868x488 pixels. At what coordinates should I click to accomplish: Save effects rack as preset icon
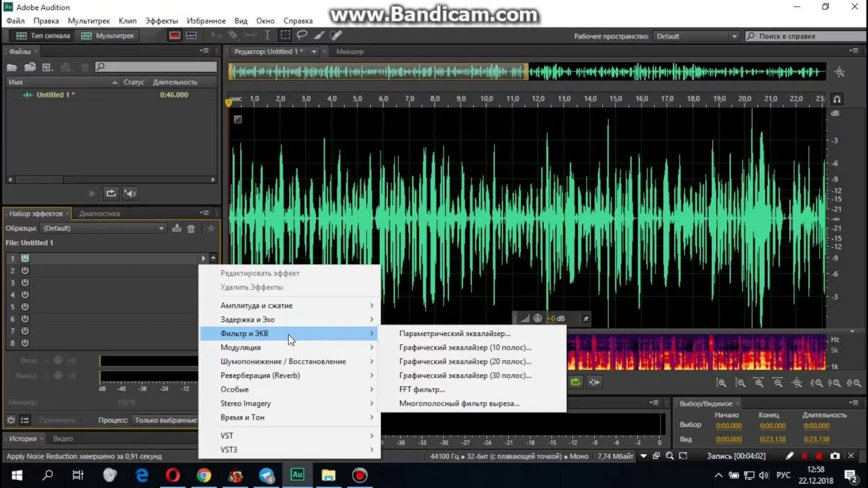176,228
